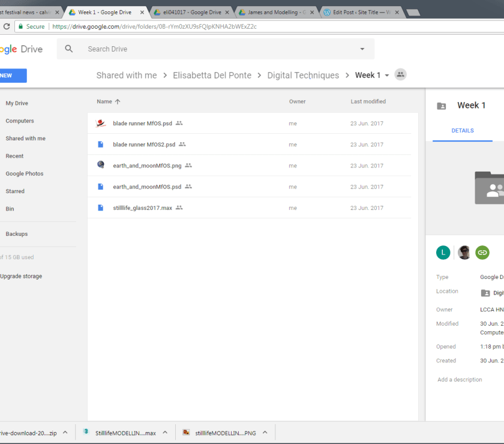This screenshot has width=504, height=444.
Task: Navigate to Digital Techniques breadcrumb
Action: tap(303, 76)
